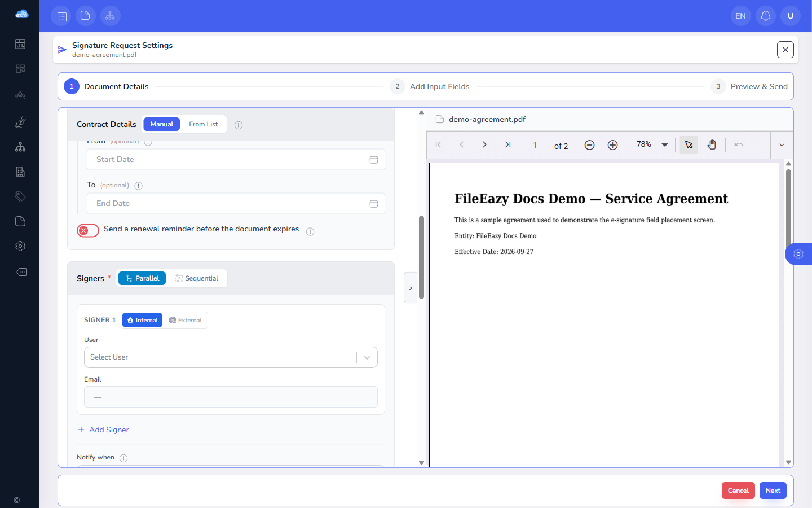Choose Parallel signing order
This screenshot has width=812, height=508.
pos(142,278)
